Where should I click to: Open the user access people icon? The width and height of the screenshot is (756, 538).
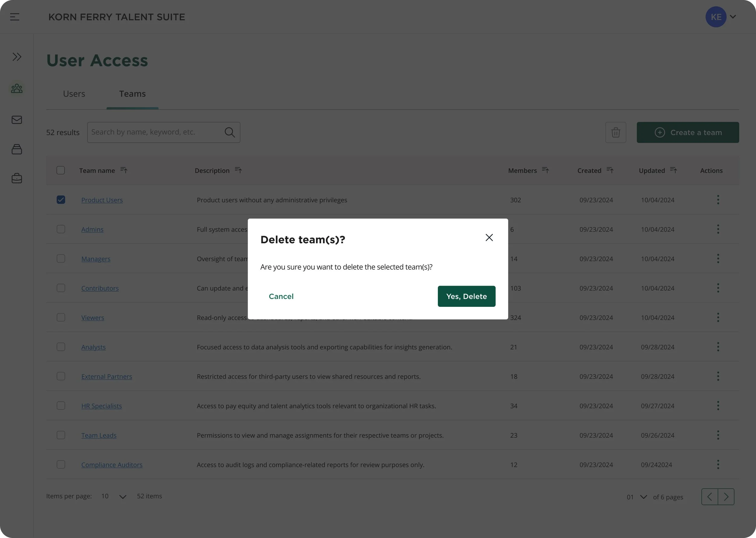(17, 88)
